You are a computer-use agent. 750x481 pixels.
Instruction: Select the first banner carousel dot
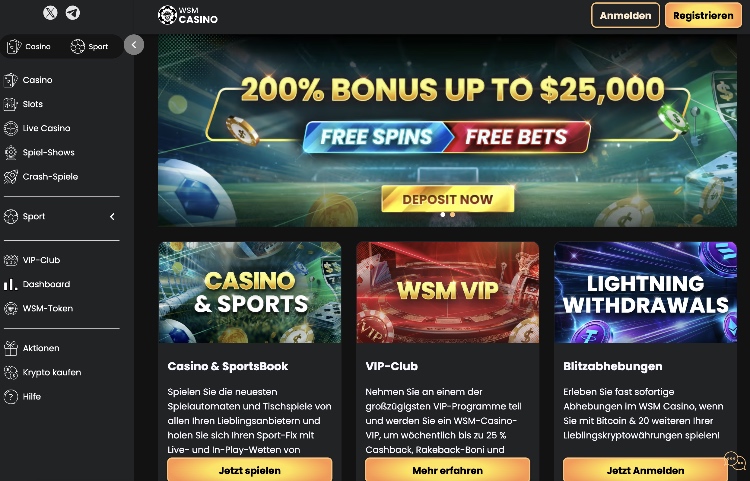click(x=442, y=215)
